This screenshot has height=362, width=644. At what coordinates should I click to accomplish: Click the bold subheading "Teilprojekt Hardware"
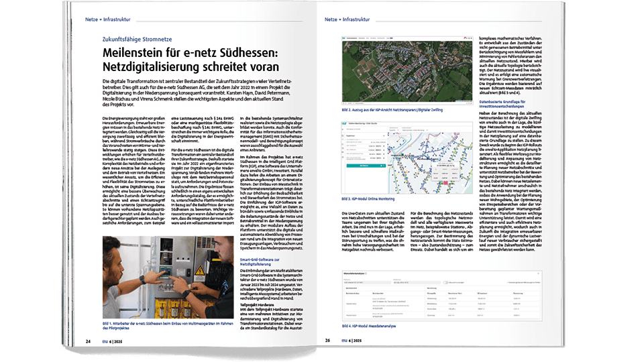pos(257,305)
